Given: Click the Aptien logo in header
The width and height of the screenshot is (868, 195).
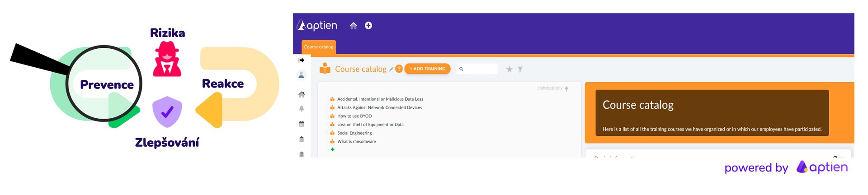Looking at the screenshot, I should click(317, 25).
